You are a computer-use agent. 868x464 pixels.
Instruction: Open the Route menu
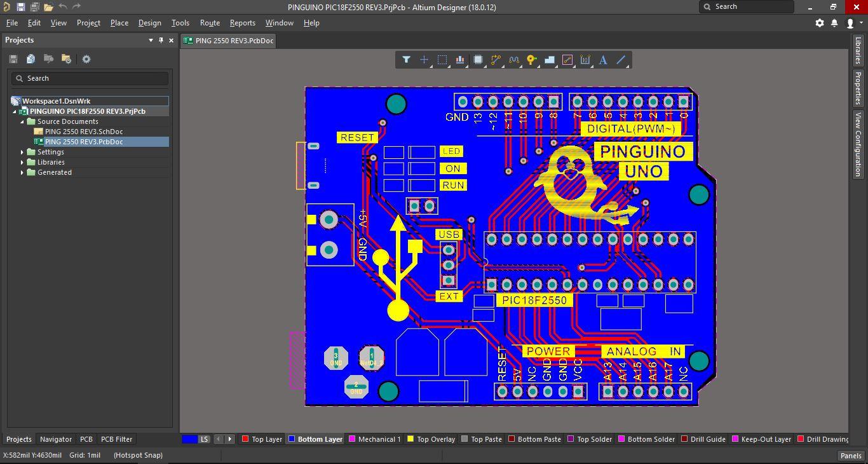click(210, 23)
